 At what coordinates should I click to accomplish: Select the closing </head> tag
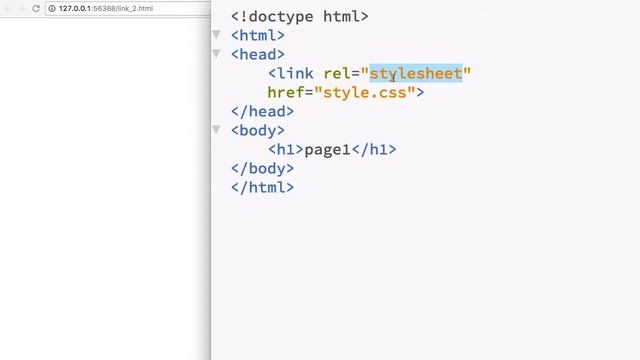click(x=262, y=111)
